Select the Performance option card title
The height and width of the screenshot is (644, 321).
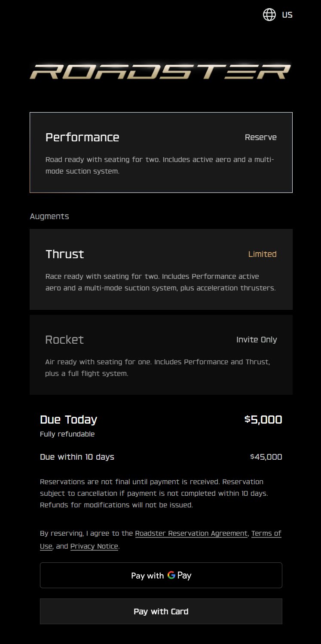(83, 137)
